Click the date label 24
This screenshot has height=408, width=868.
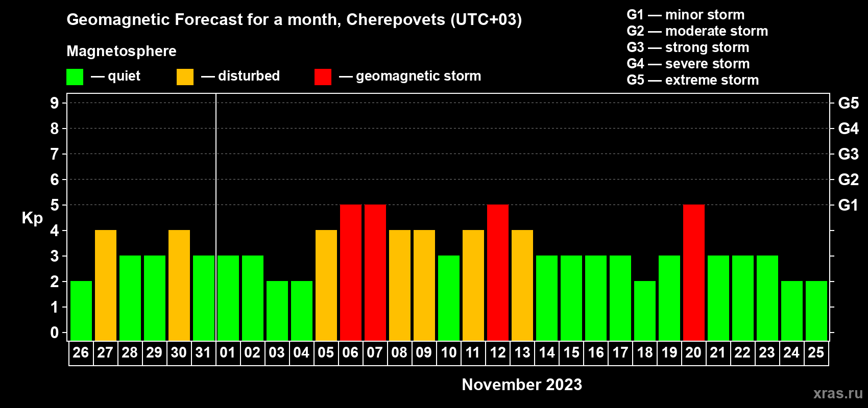tap(791, 352)
